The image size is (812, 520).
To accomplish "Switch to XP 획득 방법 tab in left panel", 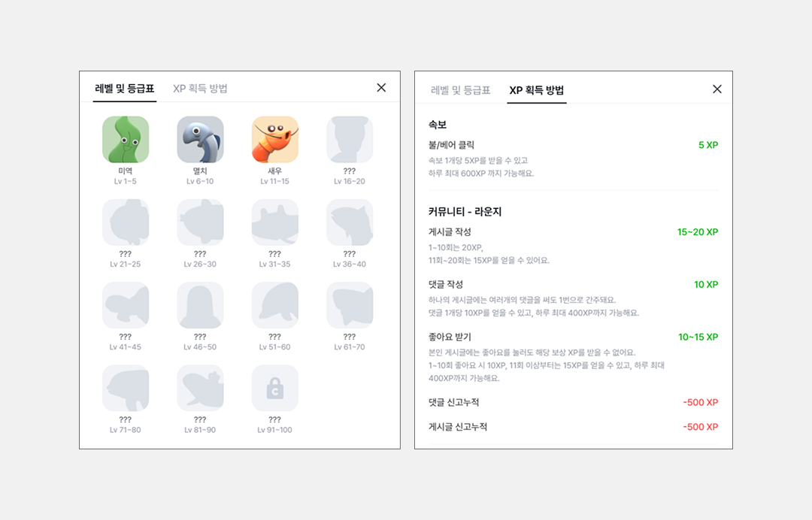I will pyautogui.click(x=200, y=89).
